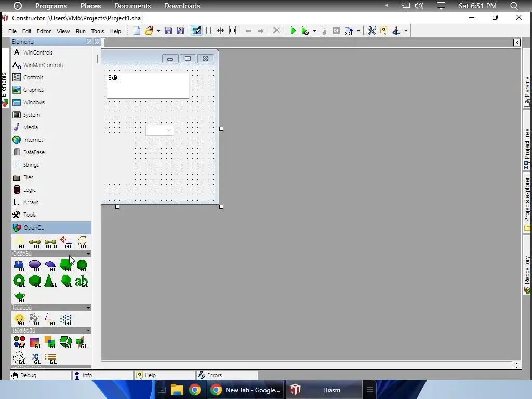This screenshot has width=532, height=399.
Task: Pick the GL scissors clipping element
Action: pyautogui.click(x=36, y=358)
